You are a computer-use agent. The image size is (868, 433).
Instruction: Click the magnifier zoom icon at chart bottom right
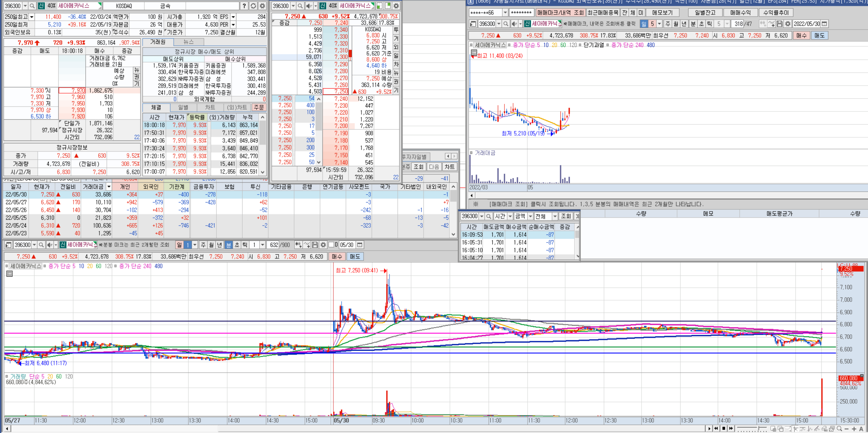coord(839,429)
